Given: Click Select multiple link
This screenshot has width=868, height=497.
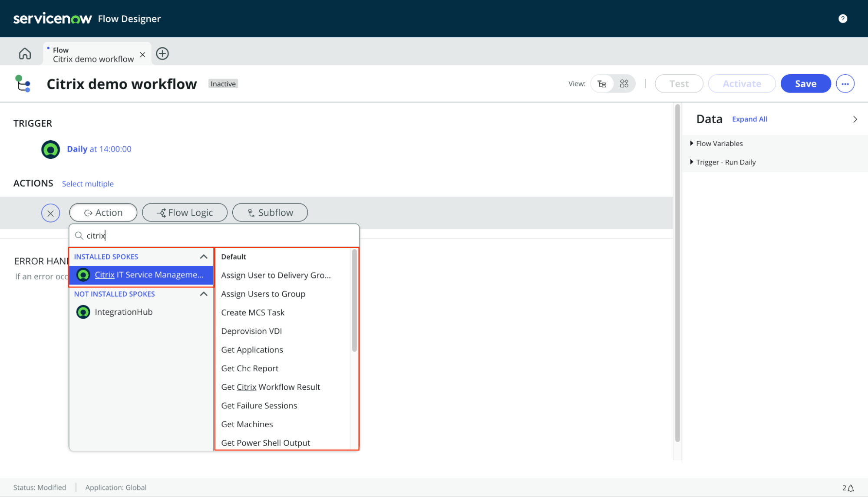Looking at the screenshot, I should click(x=88, y=184).
